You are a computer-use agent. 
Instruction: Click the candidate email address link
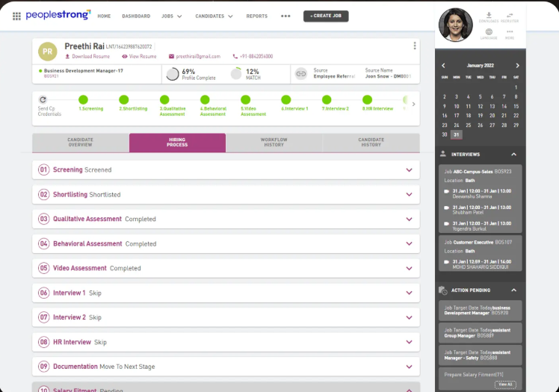(x=194, y=56)
